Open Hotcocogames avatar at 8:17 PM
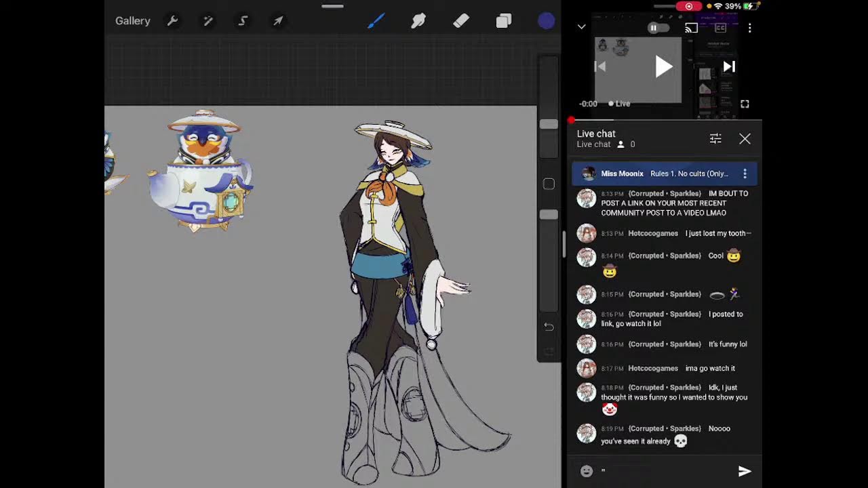 (587, 368)
